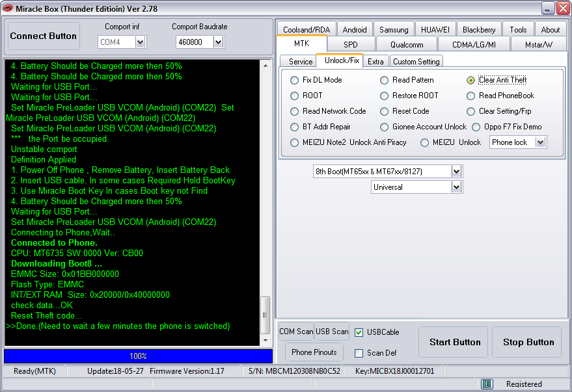Open the Blackberry tab
The height and width of the screenshot is (392, 572).
(x=479, y=29)
